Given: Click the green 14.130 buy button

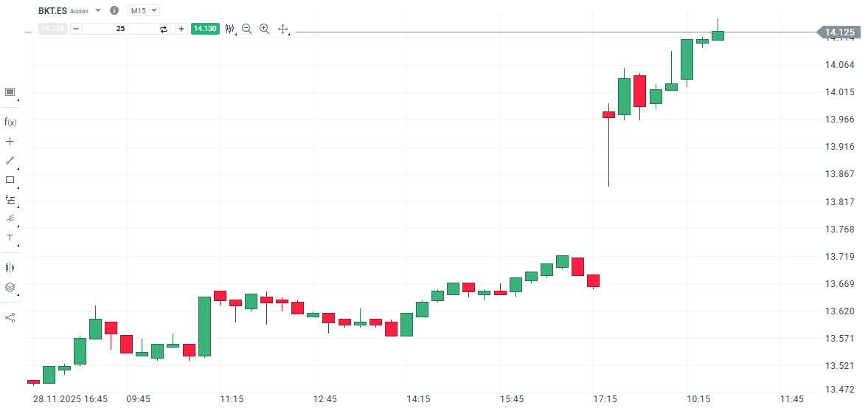Looking at the screenshot, I should click(x=204, y=29).
